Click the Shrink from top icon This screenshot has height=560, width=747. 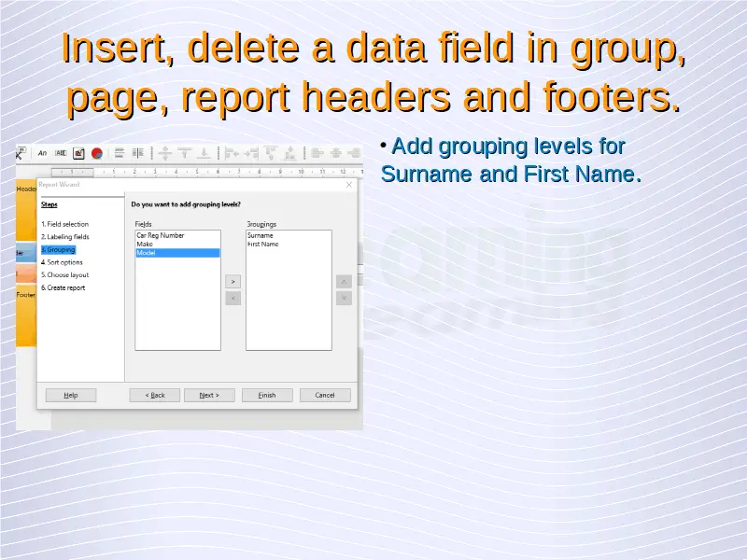tap(184, 153)
